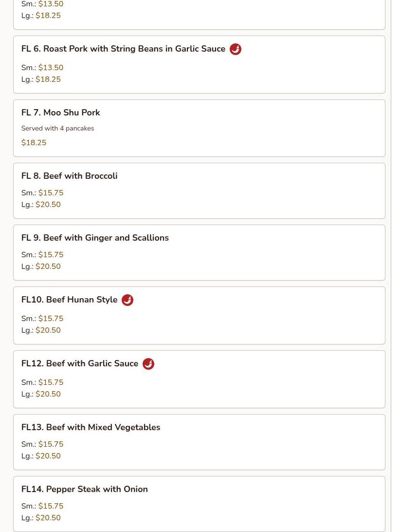Screen dimensions: 401x532
Task: Open FL10. Beef Hunan Style title
Action: tap(69, 300)
